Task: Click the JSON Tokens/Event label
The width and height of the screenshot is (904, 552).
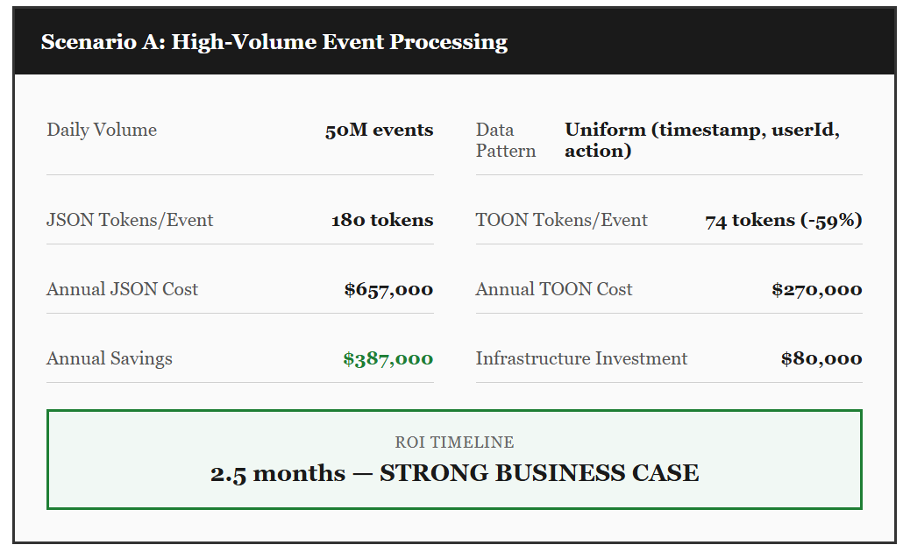Action: 130,220
